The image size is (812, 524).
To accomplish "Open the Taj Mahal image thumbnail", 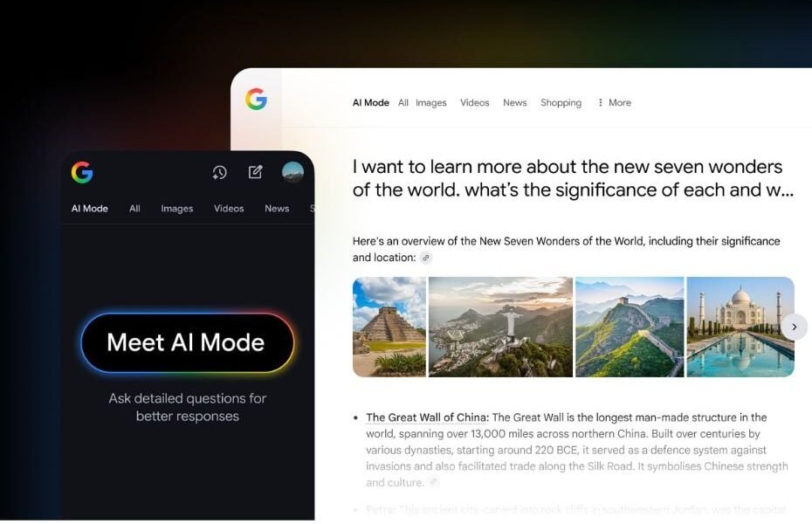I will click(x=740, y=327).
